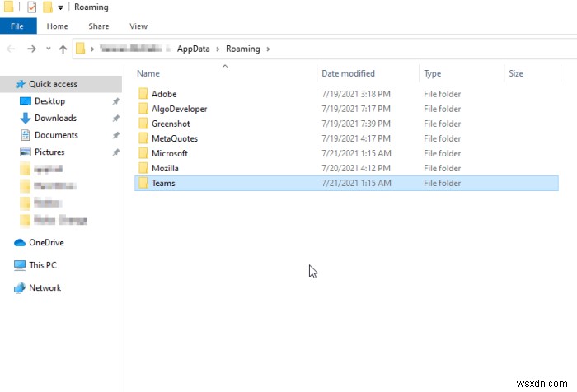577x392 pixels.
Task: Sort by the Name column header
Action: 148,73
